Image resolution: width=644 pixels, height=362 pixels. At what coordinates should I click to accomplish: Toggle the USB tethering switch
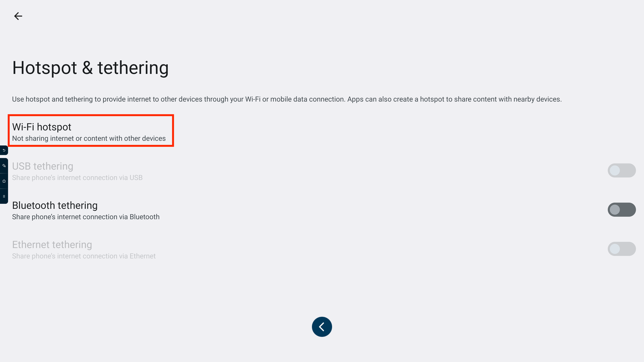622,170
